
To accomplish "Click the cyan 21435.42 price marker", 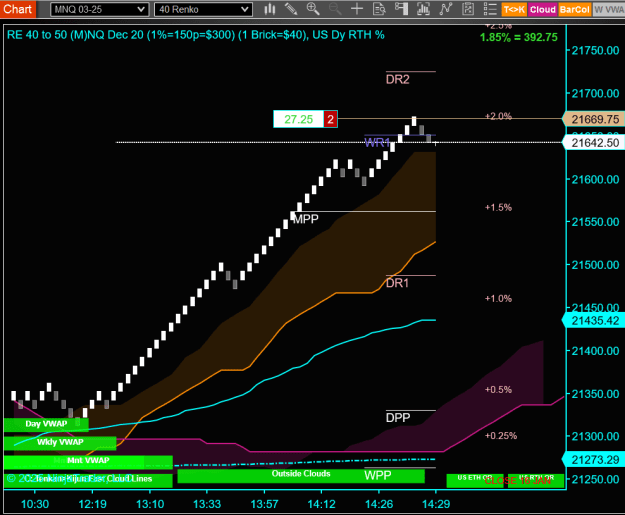I will click(x=594, y=320).
